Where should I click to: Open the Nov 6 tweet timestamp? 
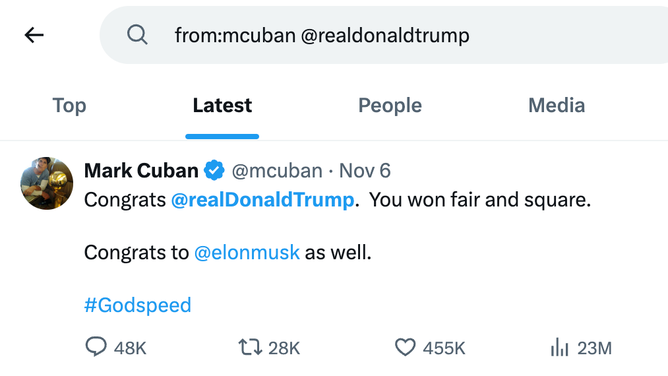pos(365,171)
